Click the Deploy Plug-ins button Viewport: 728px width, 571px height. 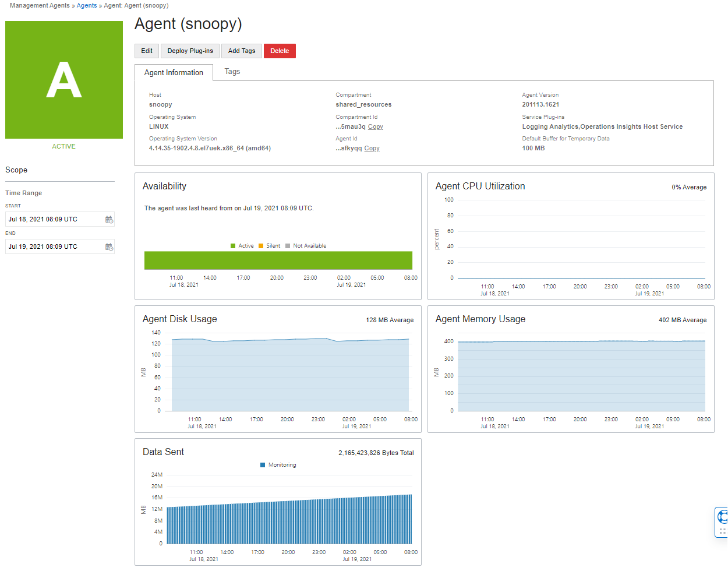[190, 51]
